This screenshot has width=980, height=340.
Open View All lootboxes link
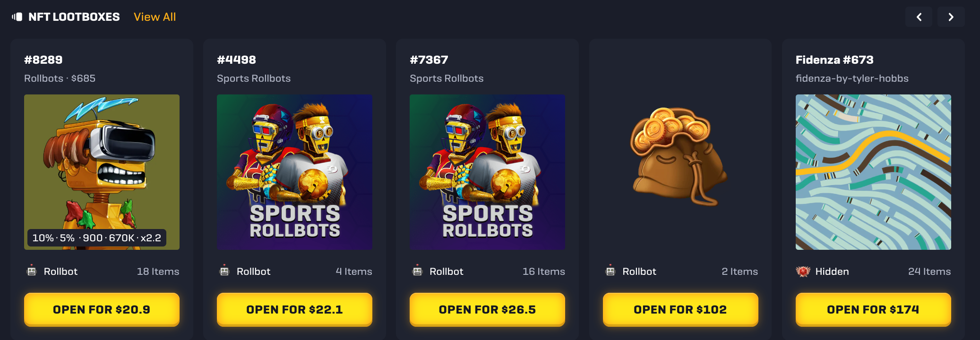[x=155, y=17]
